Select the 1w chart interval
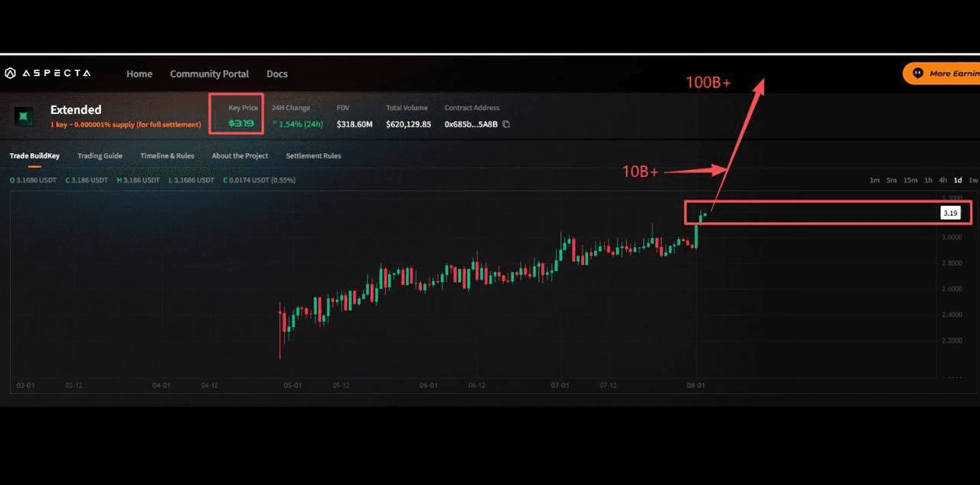The height and width of the screenshot is (485, 980). [973, 181]
